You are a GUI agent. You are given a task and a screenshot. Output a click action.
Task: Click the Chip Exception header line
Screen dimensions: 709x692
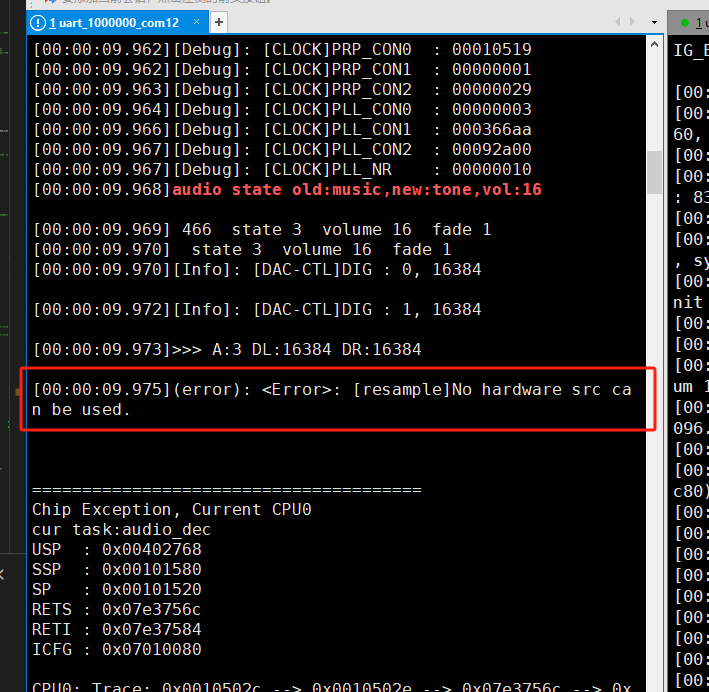[172, 510]
